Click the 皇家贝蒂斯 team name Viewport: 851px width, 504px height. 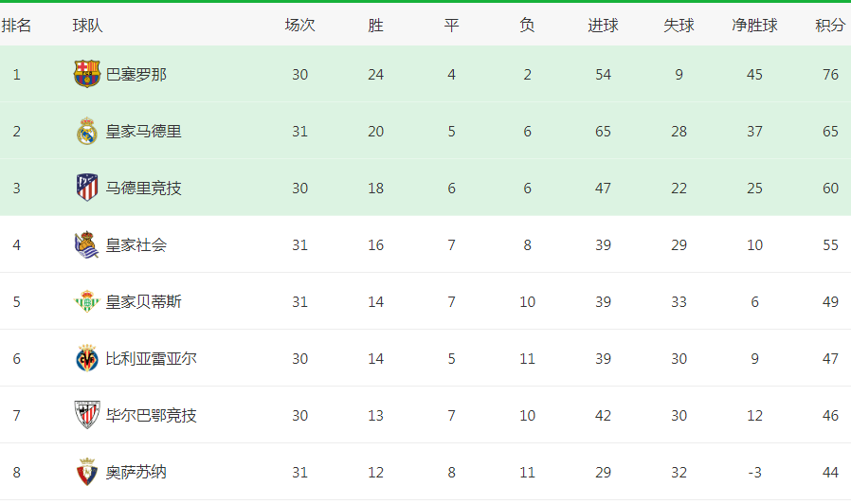coord(144,301)
